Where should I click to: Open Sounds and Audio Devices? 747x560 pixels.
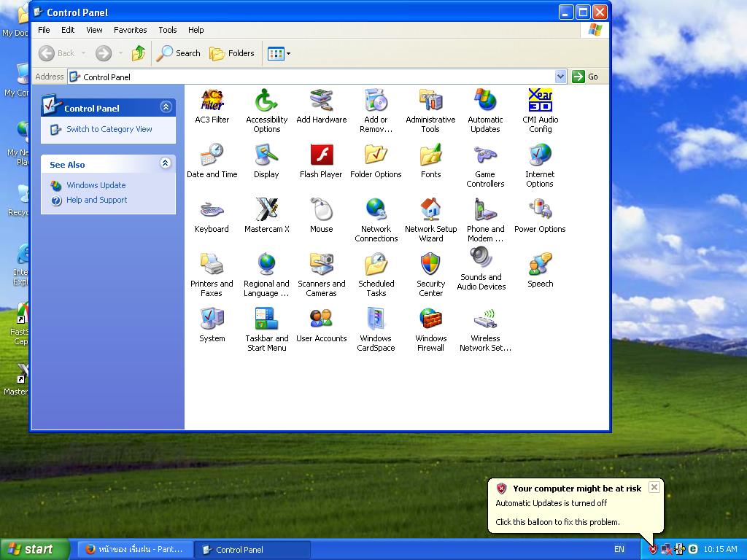481,259
